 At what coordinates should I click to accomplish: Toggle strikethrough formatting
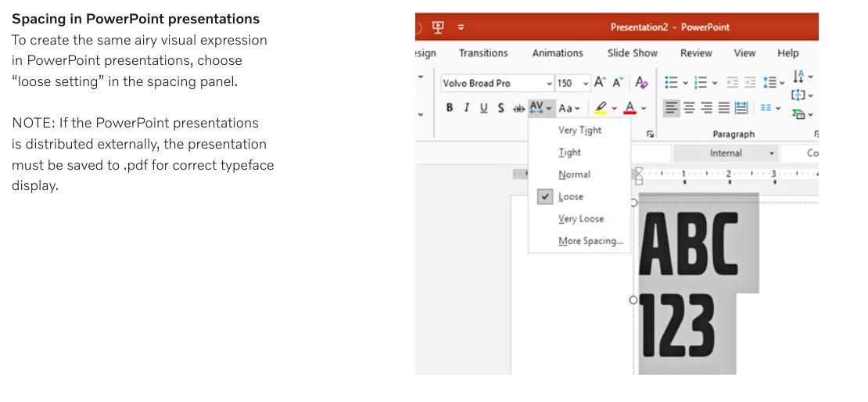[518, 109]
